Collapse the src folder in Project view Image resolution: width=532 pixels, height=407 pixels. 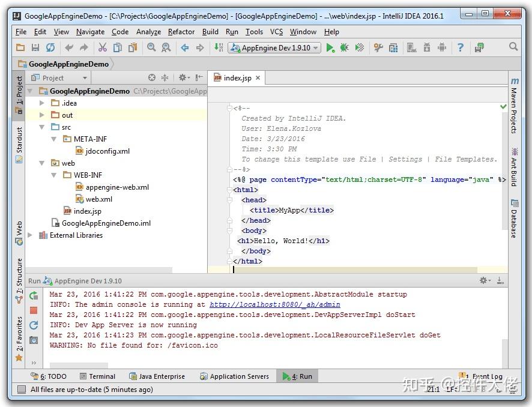[42, 127]
